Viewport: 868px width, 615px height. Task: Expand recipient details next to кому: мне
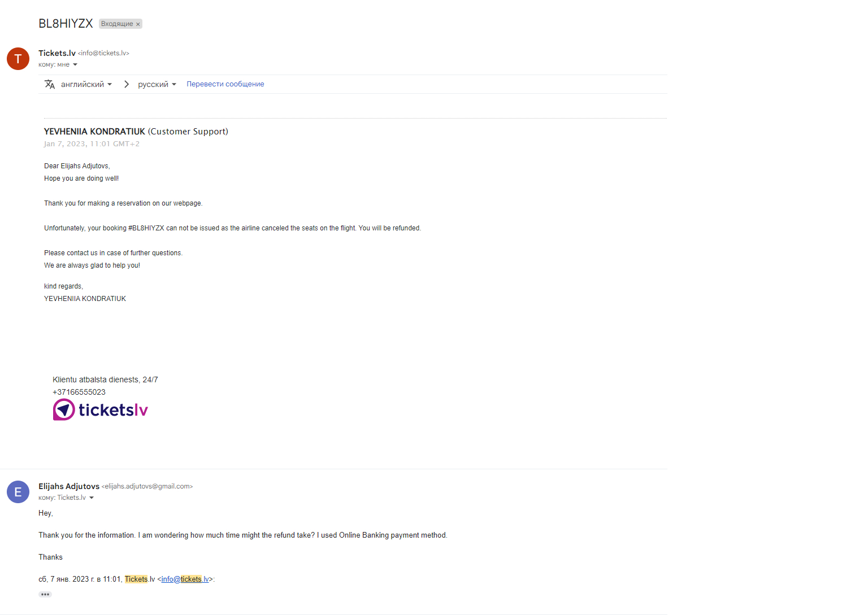point(75,65)
